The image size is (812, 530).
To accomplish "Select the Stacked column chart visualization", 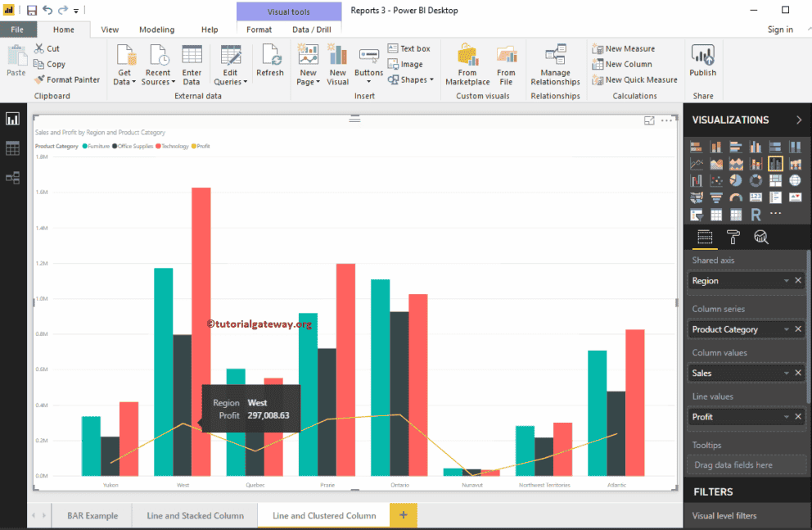I will tap(716, 147).
